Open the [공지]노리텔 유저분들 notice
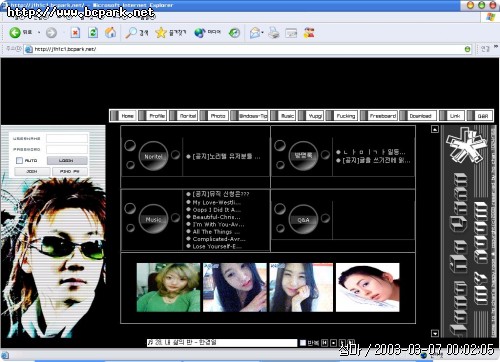 [226, 156]
